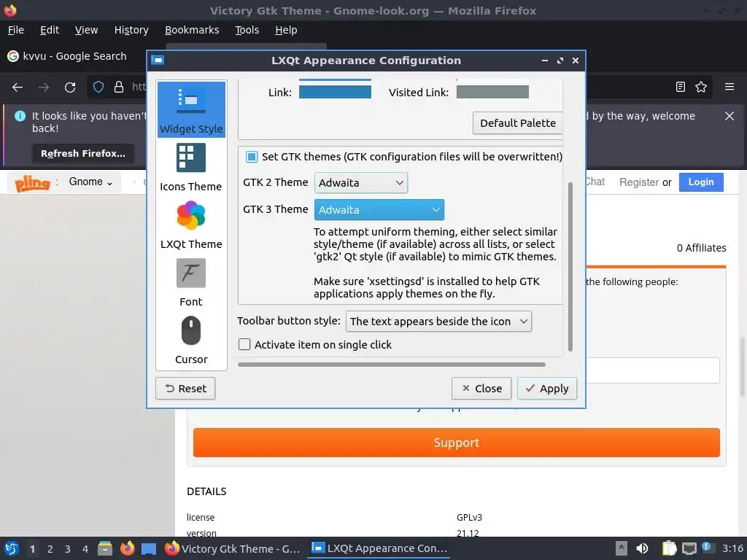Click the blue Login button

coord(701,182)
